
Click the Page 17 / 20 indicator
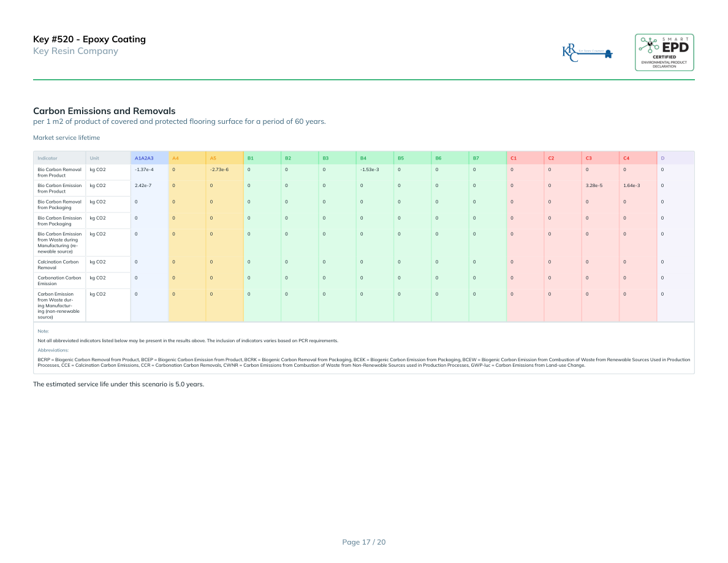[363, 542]
